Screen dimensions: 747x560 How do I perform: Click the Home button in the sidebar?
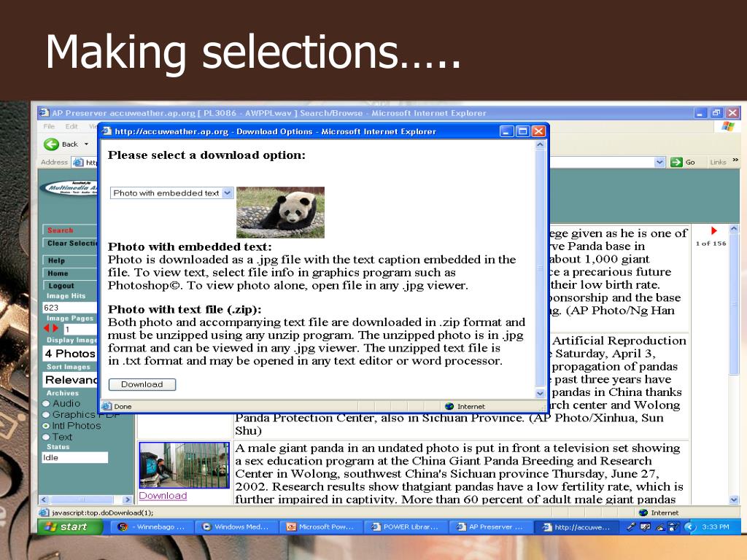pos(69,273)
